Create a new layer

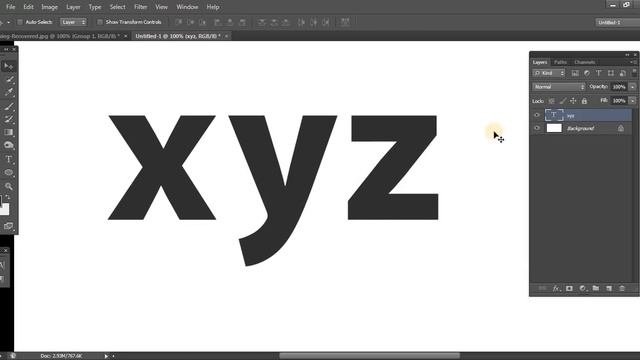point(609,288)
